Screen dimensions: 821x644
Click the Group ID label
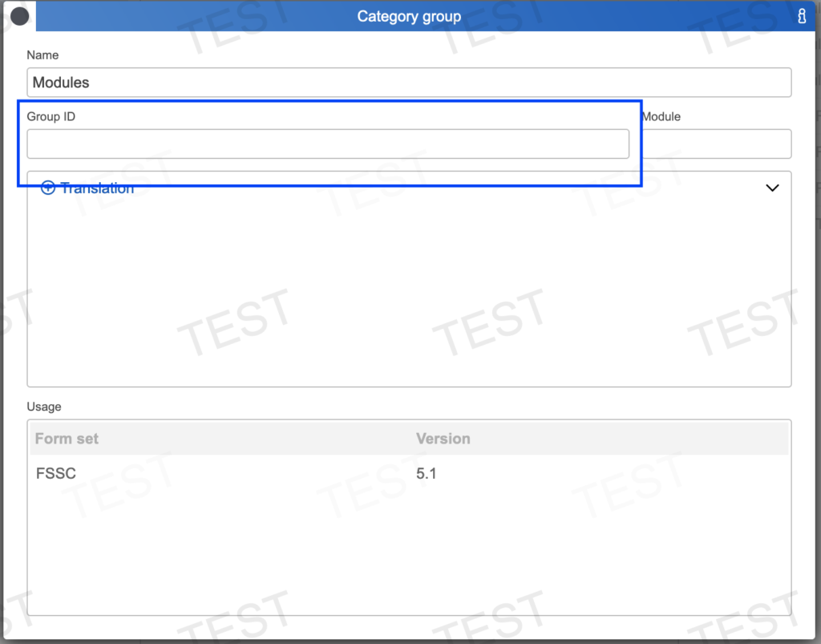[x=51, y=116]
